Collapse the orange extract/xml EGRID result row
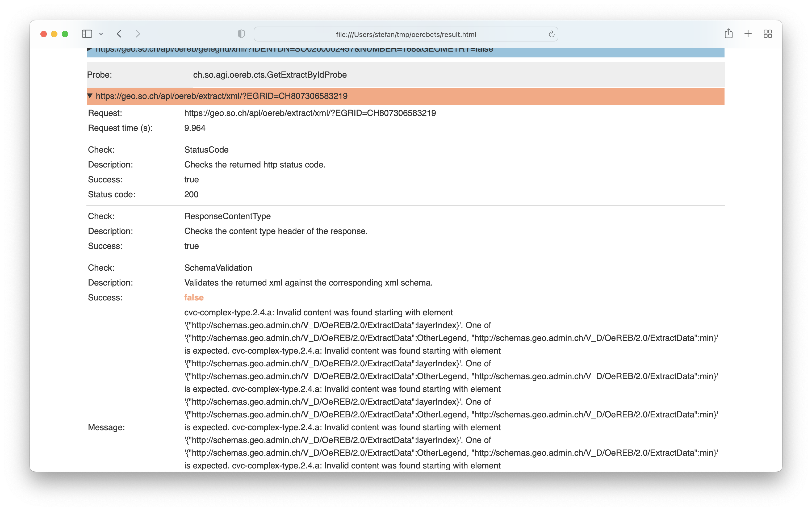Screen dimensions: 812x511 pyautogui.click(x=406, y=96)
